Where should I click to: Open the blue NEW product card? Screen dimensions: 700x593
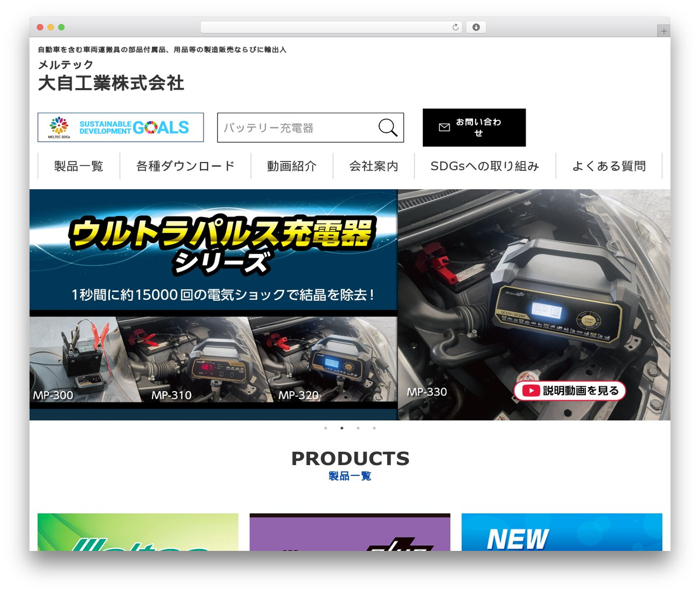[x=562, y=532]
